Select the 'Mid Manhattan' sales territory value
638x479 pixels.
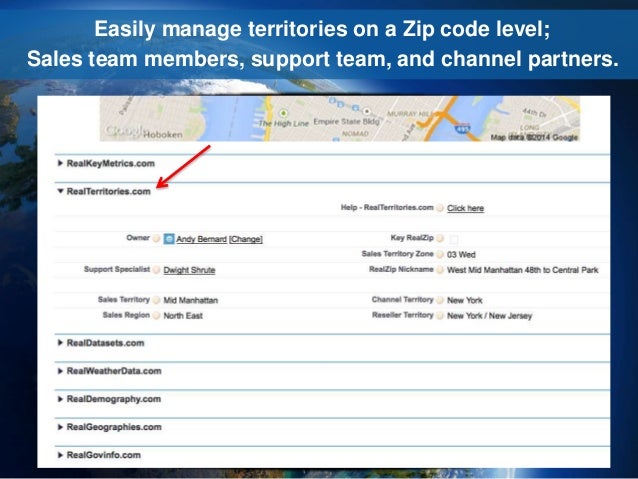tap(190, 301)
